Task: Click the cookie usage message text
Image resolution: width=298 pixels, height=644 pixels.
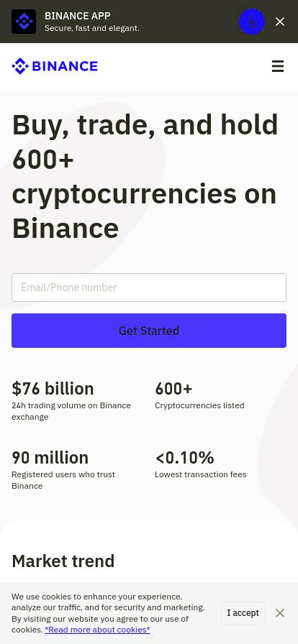Action: 108,613
